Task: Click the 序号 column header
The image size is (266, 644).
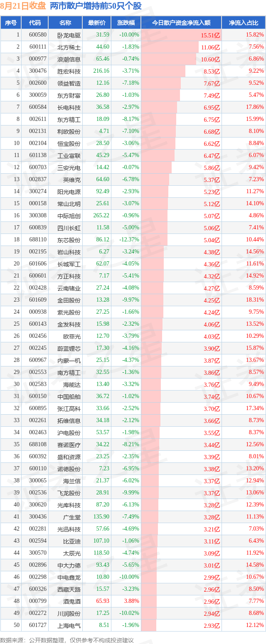Action: 10,22
